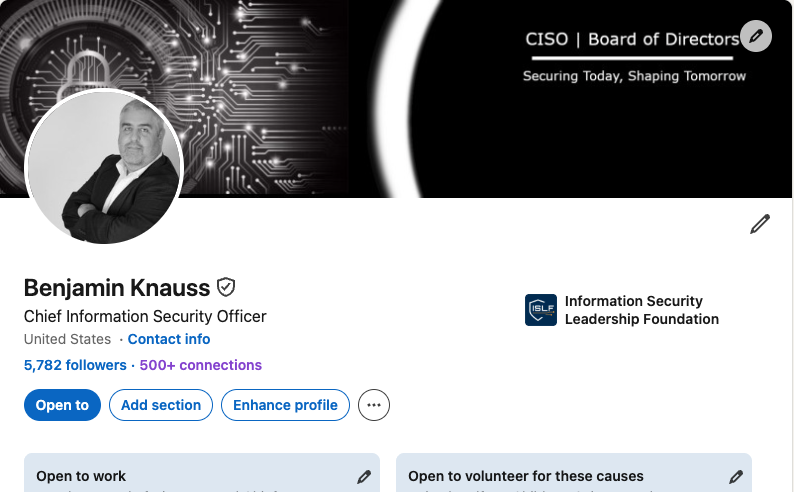Edit the Open to volunteer card
Image resolution: width=794 pixels, height=492 pixels.
(736, 477)
